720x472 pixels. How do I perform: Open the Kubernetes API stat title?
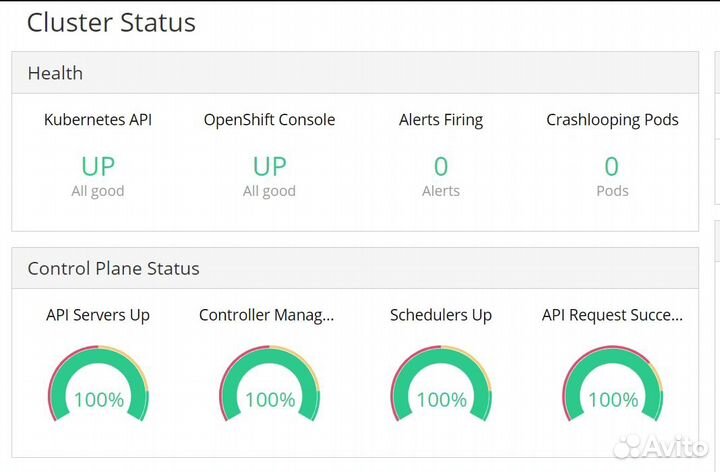tap(98, 120)
